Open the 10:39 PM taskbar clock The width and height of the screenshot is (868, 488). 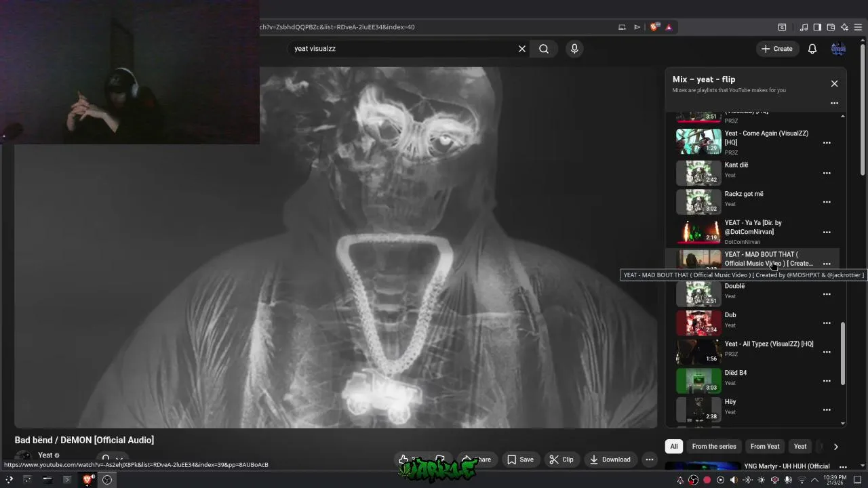835,480
